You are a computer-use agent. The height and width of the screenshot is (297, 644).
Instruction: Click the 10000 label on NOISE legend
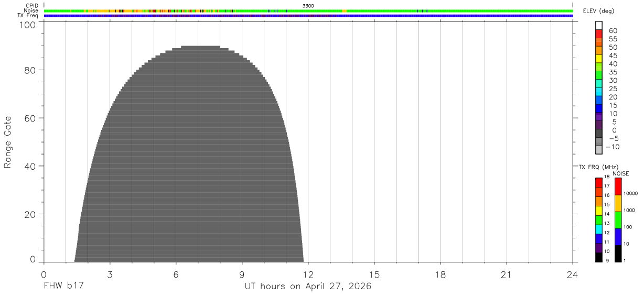630,194
